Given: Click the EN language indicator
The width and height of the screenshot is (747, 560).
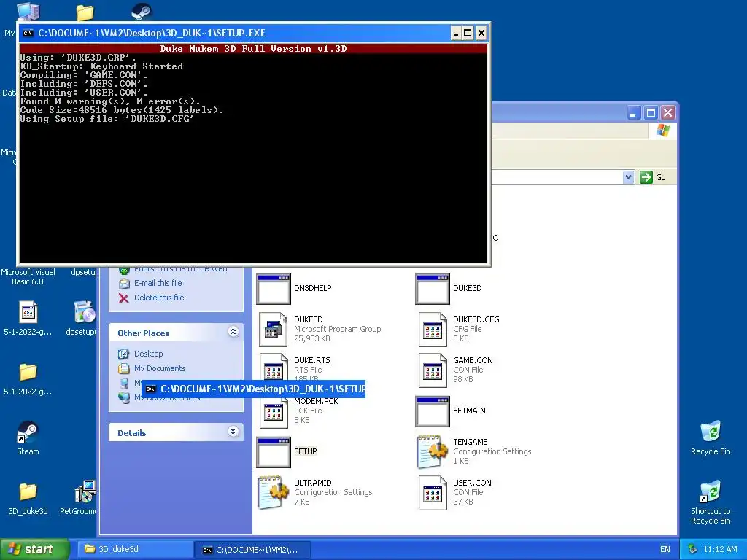Looking at the screenshot, I should [x=665, y=550].
